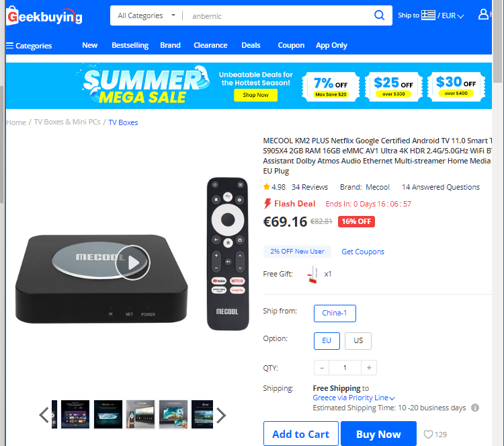Expand Greece via Priority Line shipping options
The width and height of the screenshot is (504, 446).
point(353,398)
